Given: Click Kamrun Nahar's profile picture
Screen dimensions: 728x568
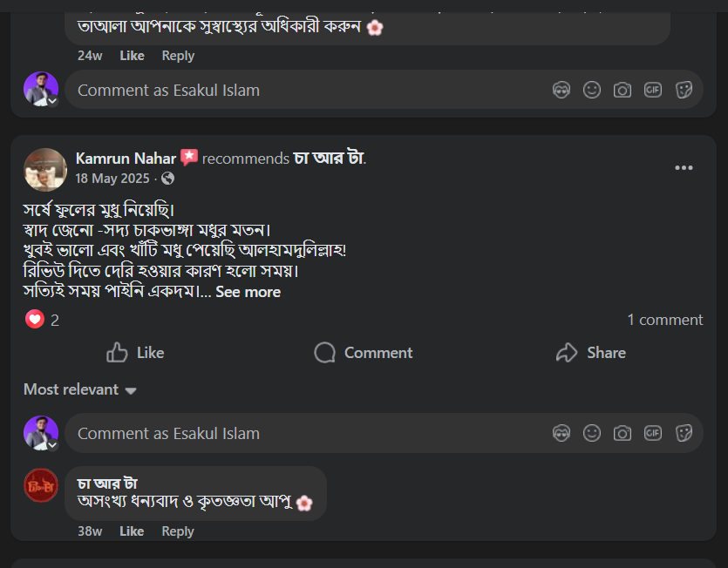Looking at the screenshot, I should pos(44,169).
